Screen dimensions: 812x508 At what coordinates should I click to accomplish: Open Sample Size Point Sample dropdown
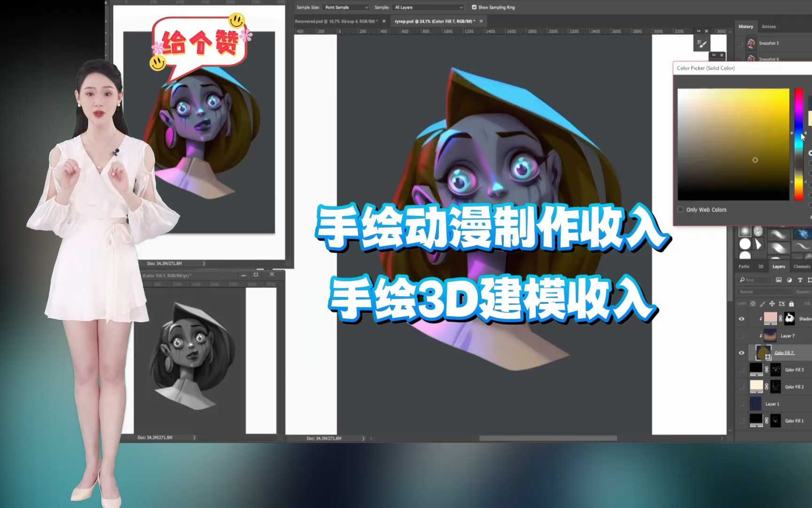click(x=346, y=7)
